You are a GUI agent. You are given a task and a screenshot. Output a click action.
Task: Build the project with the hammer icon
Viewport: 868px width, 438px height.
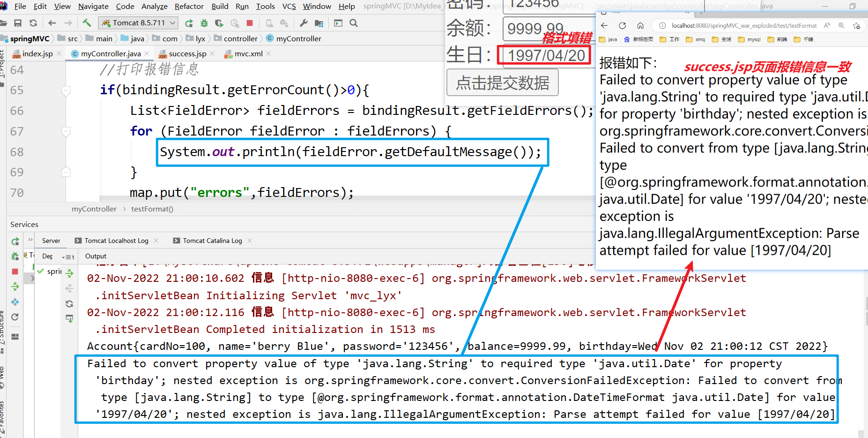click(87, 23)
